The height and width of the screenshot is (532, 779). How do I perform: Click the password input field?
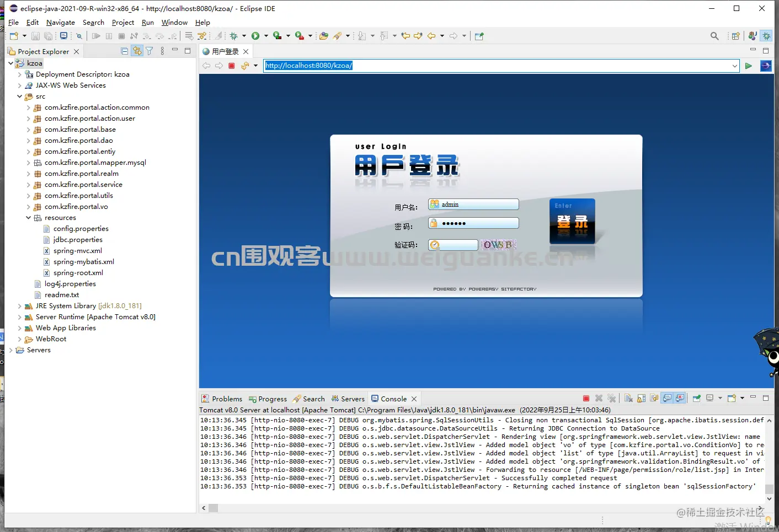point(473,223)
